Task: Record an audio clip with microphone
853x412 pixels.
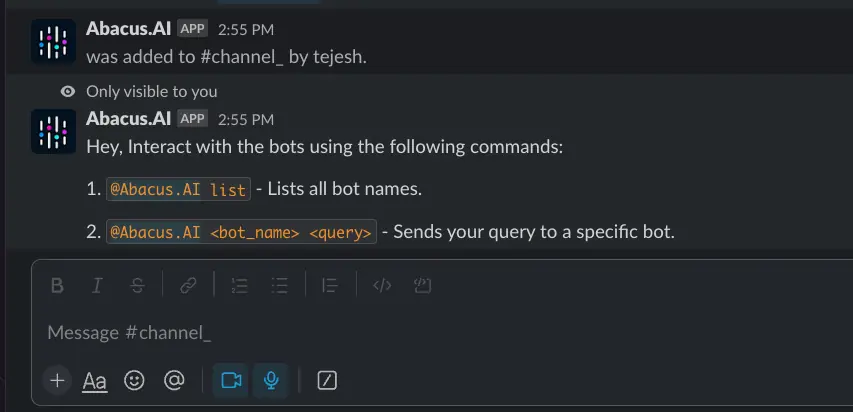Action: click(270, 380)
